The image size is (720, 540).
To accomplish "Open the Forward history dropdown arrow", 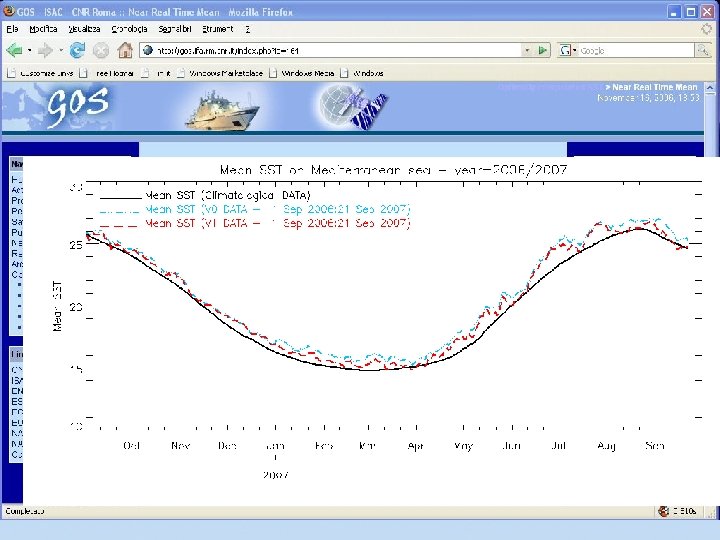I will (61, 50).
